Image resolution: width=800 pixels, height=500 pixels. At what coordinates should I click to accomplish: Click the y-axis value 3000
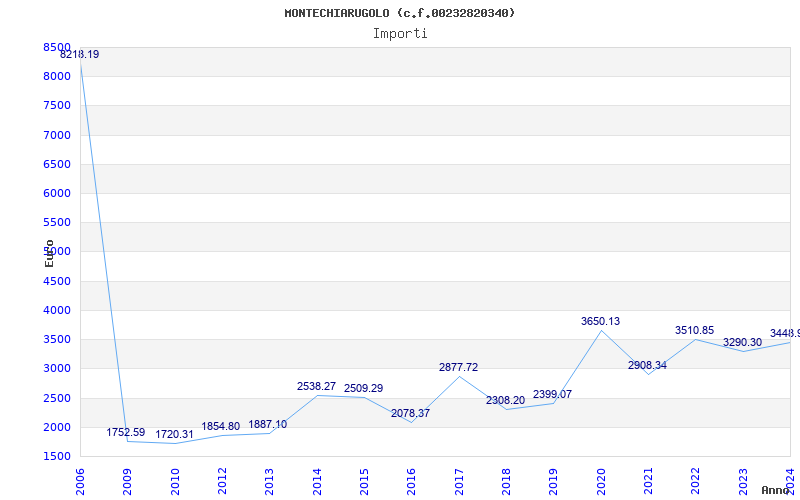coord(57,368)
